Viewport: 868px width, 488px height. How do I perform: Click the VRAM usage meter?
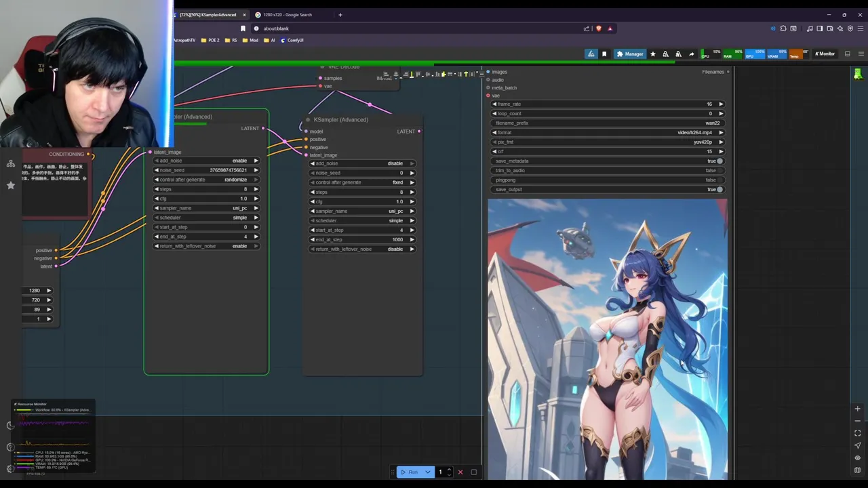(778, 54)
